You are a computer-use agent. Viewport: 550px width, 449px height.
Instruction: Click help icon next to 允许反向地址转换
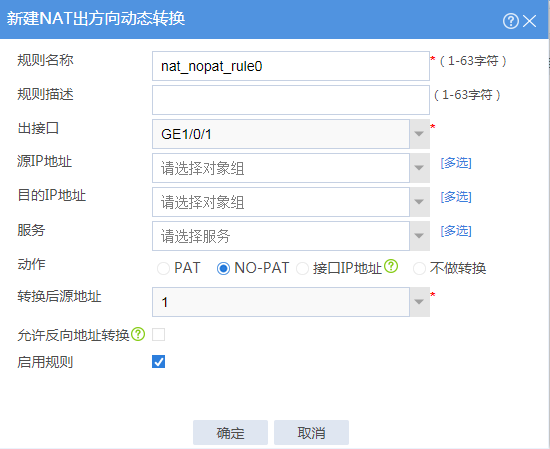click(x=138, y=334)
